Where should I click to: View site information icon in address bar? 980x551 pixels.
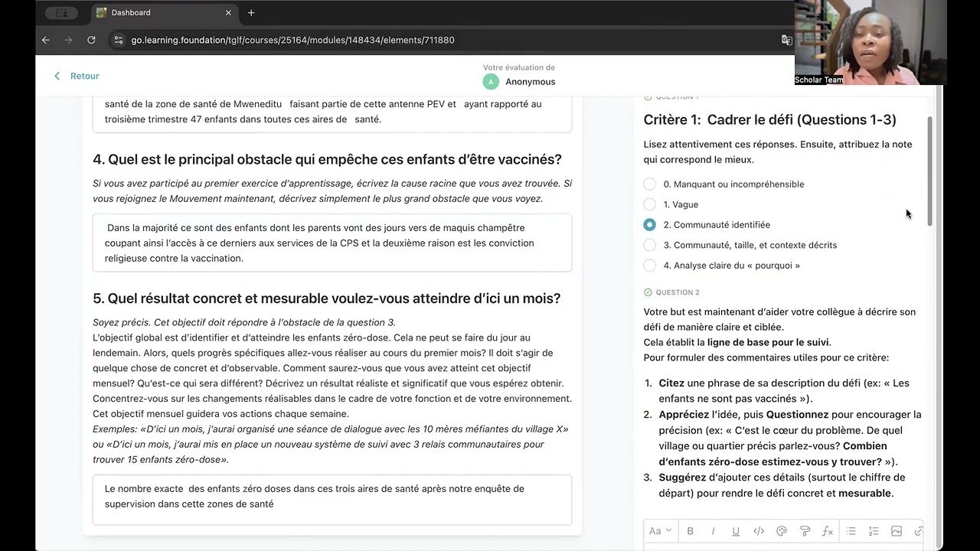pyautogui.click(x=118, y=40)
